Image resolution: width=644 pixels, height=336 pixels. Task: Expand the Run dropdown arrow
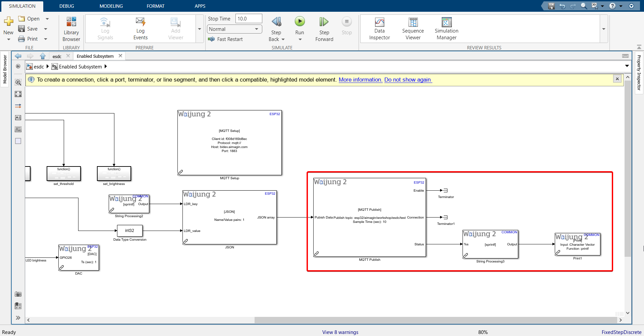pyautogui.click(x=300, y=39)
